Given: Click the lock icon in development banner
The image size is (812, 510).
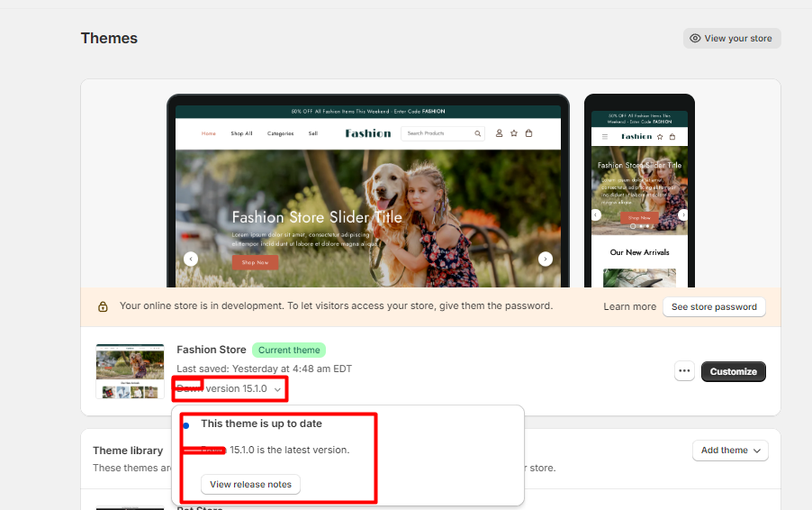Looking at the screenshot, I should click(103, 307).
